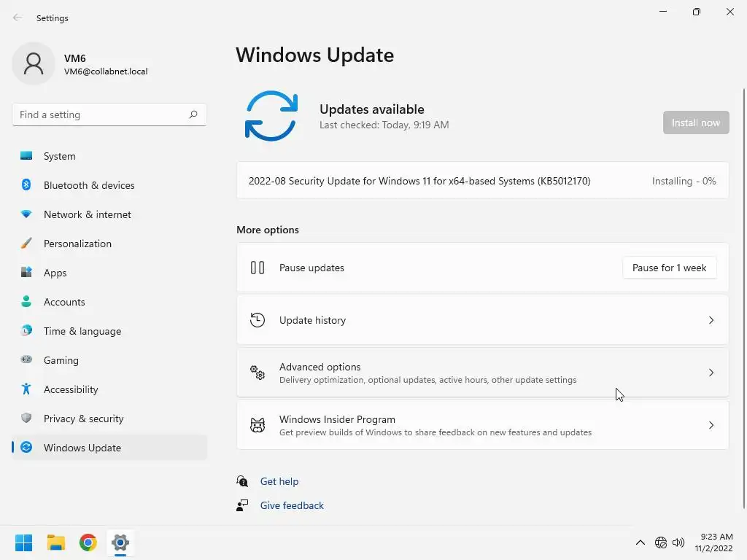Click the network globe tray icon
Screen dimensions: 747x560
(x=661, y=542)
